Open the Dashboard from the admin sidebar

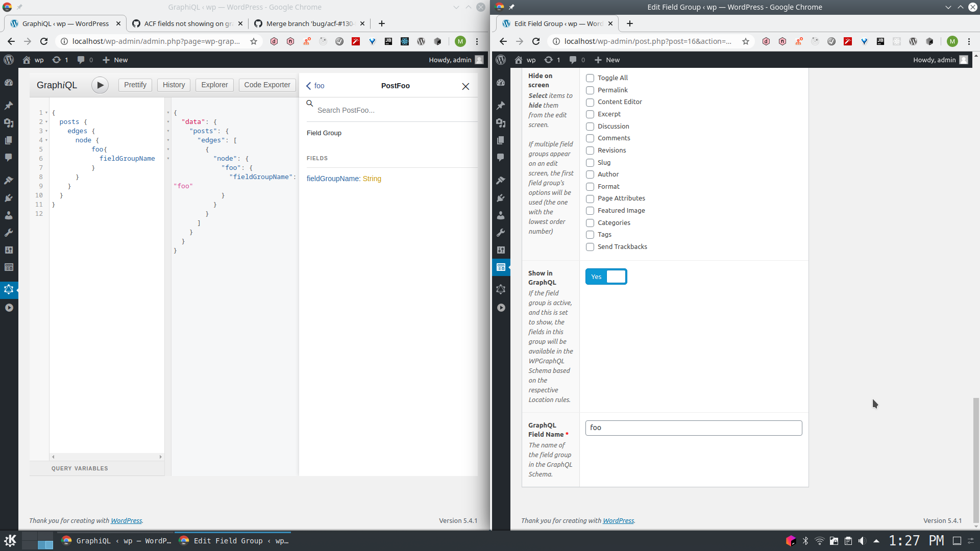tap(9, 82)
